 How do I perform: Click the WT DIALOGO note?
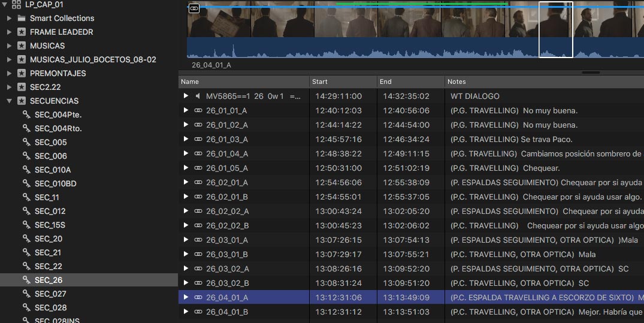tap(475, 96)
